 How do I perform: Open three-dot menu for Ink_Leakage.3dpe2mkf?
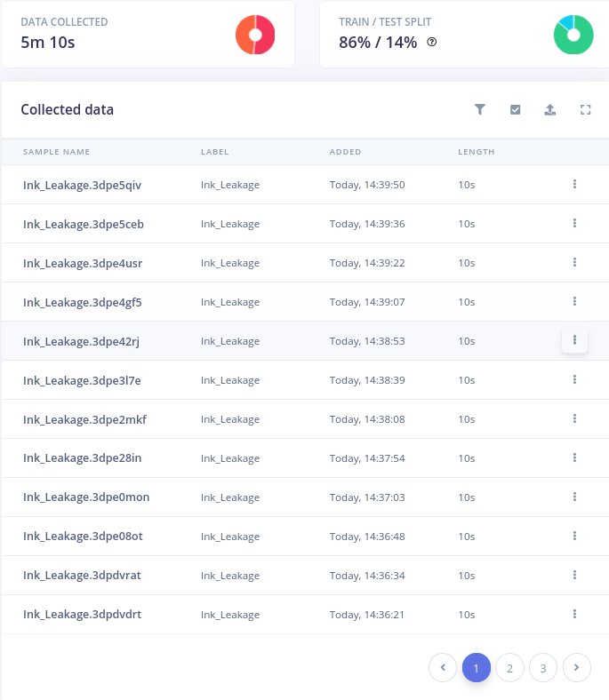pyautogui.click(x=574, y=418)
